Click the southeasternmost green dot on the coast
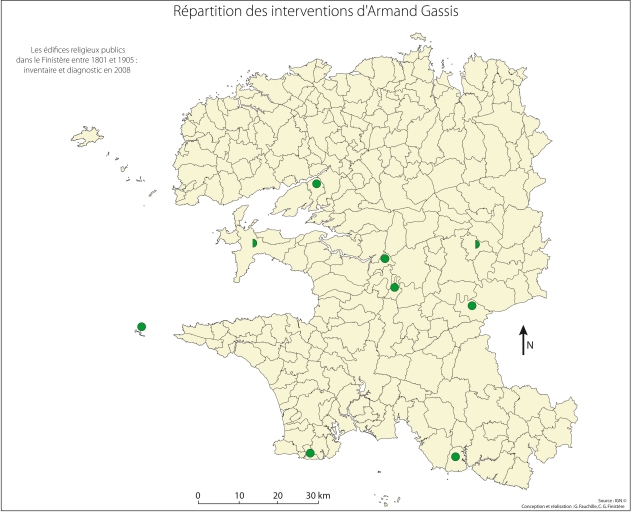632x512 pixels. (456, 458)
